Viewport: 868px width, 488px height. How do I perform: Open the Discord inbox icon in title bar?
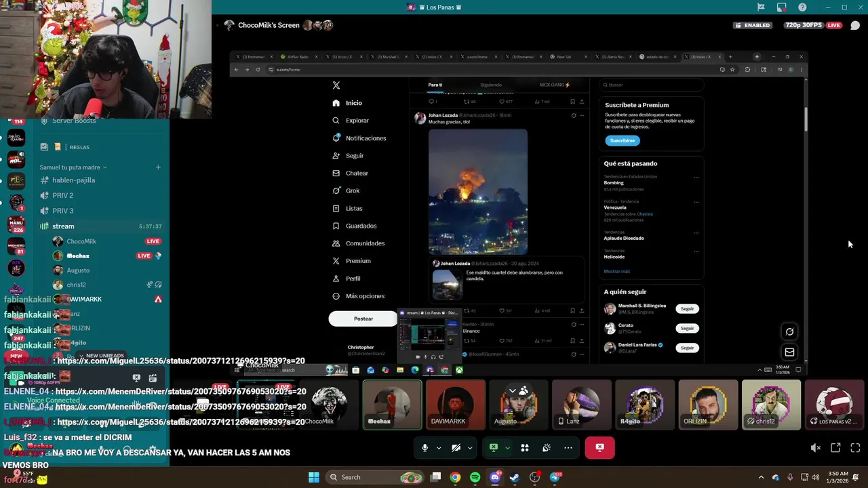(782, 7)
